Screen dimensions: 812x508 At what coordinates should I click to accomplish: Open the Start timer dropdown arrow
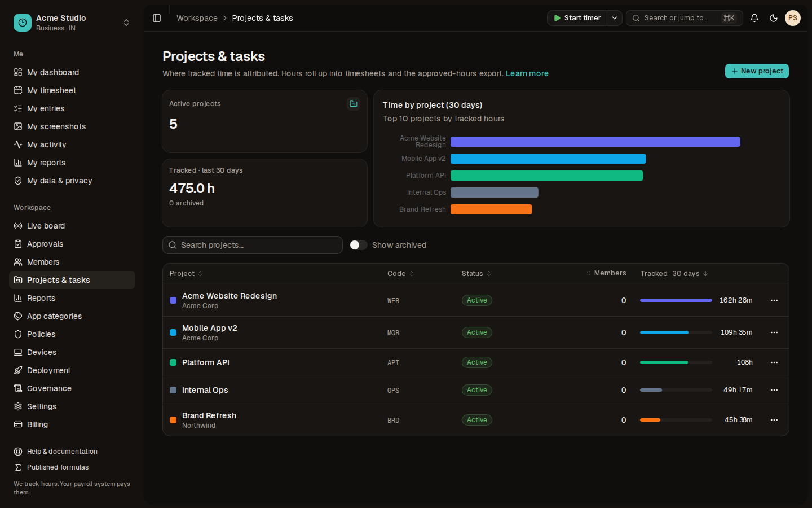pos(615,18)
